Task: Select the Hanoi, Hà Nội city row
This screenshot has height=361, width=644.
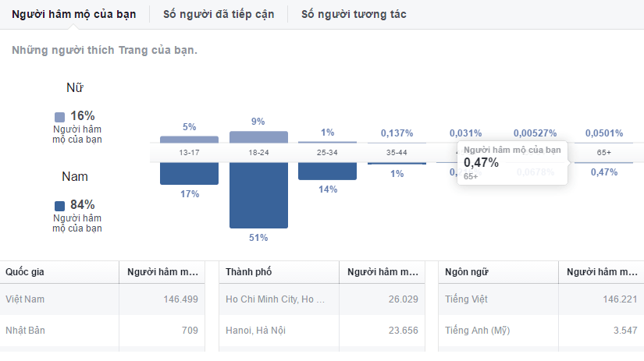Action: [322, 331]
